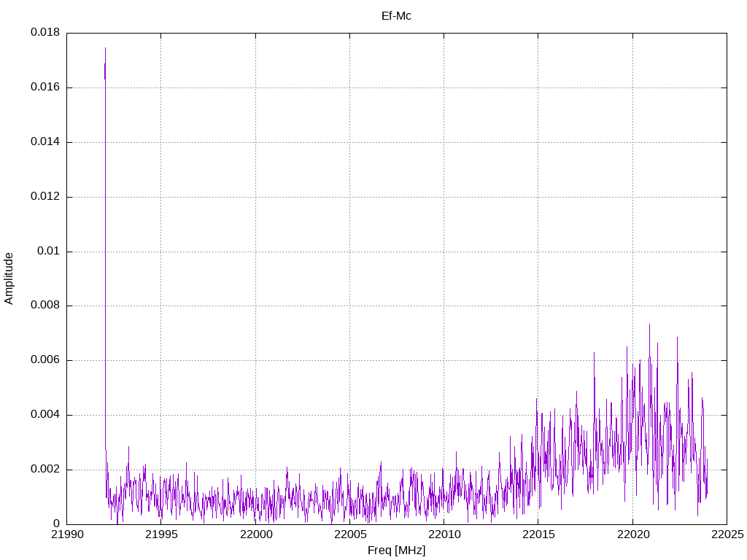The height and width of the screenshot is (560, 747).
Task: Click the 22025 x-axis tick label
Action: [x=727, y=536]
